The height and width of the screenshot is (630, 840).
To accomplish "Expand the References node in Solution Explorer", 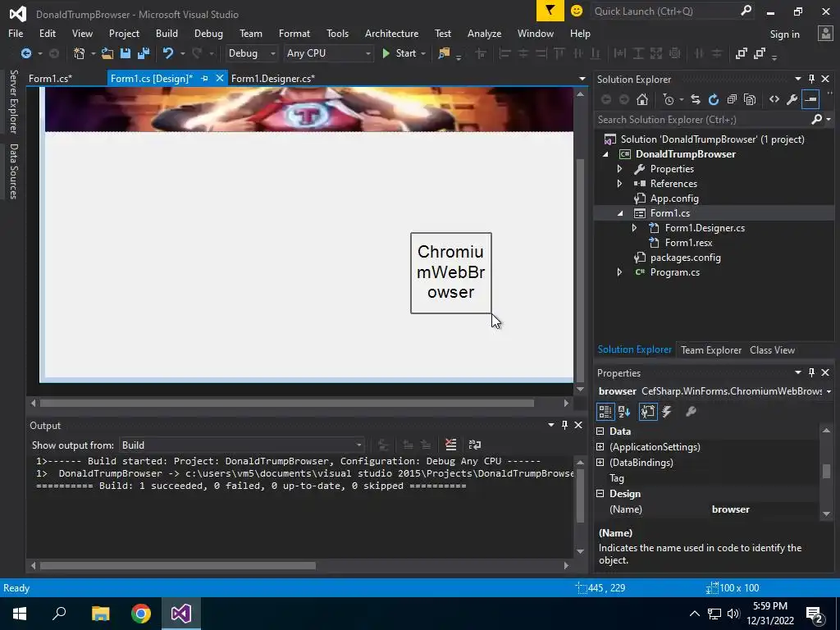I will (x=619, y=183).
